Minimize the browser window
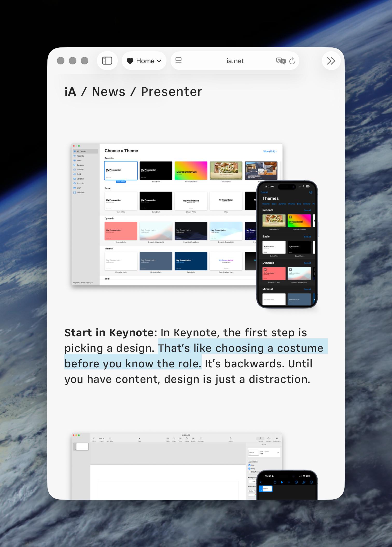392x547 pixels. (73, 61)
